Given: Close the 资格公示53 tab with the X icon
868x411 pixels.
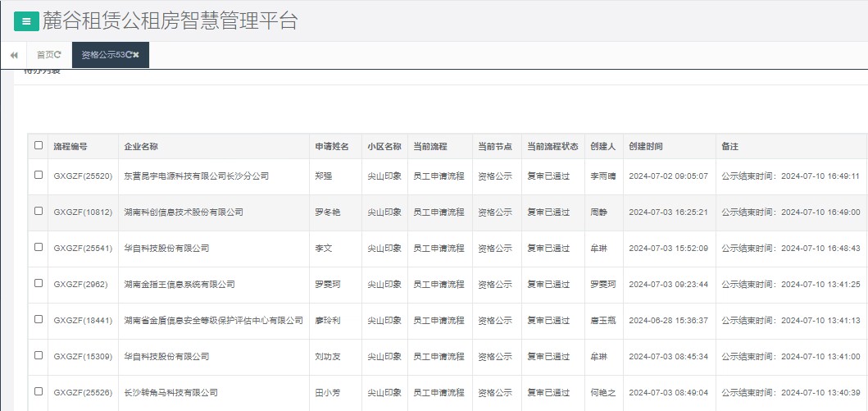Looking at the screenshot, I should click(x=135, y=55).
